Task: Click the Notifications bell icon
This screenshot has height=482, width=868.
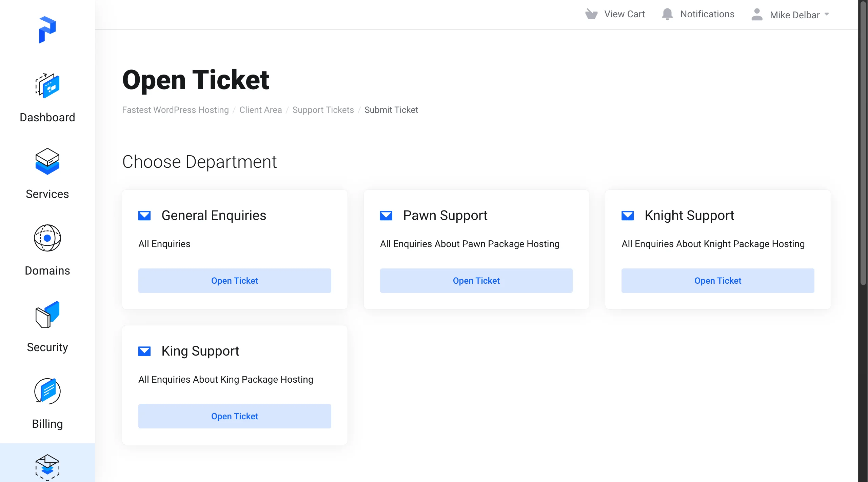Action: pyautogui.click(x=667, y=14)
